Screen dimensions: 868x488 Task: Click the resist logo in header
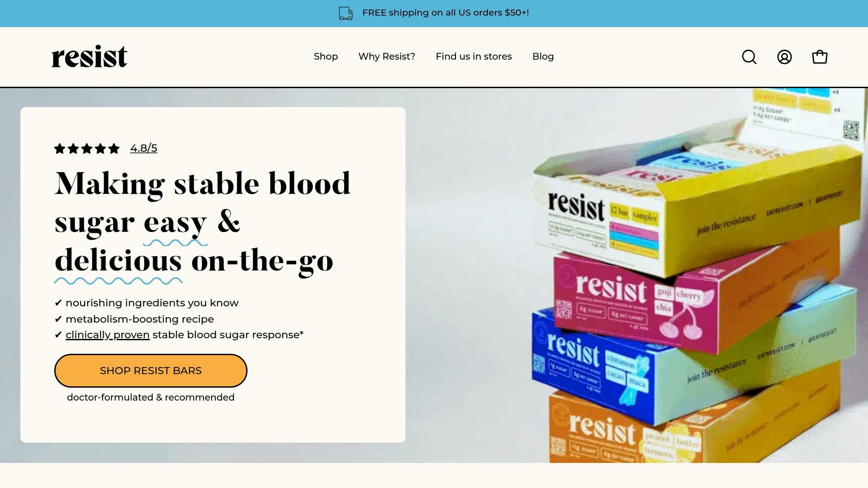click(89, 56)
